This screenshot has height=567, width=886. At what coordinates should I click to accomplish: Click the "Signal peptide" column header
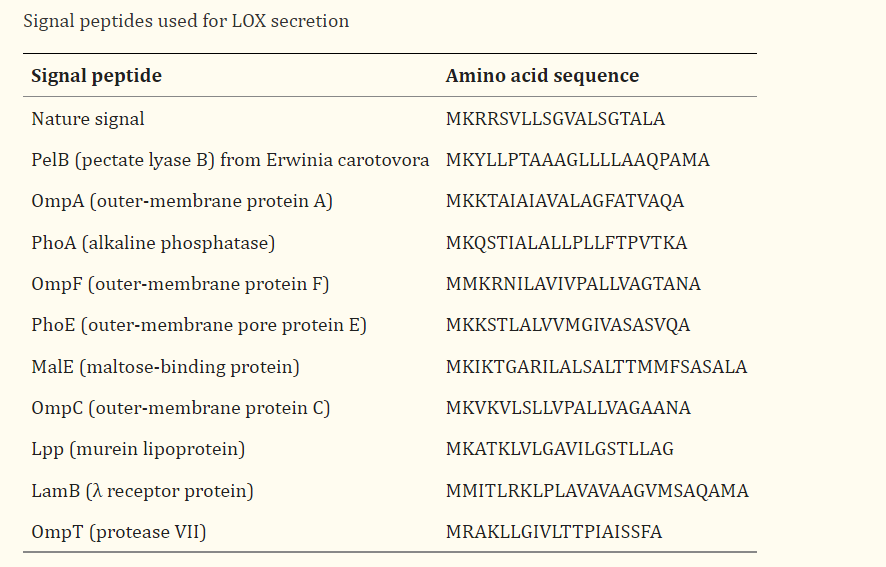[x=96, y=76]
